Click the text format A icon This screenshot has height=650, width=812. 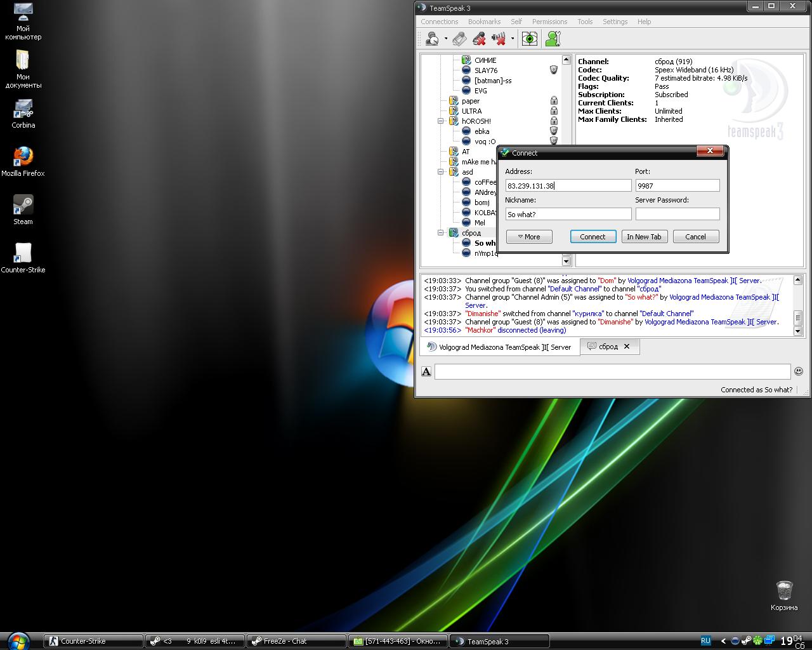[x=426, y=371]
